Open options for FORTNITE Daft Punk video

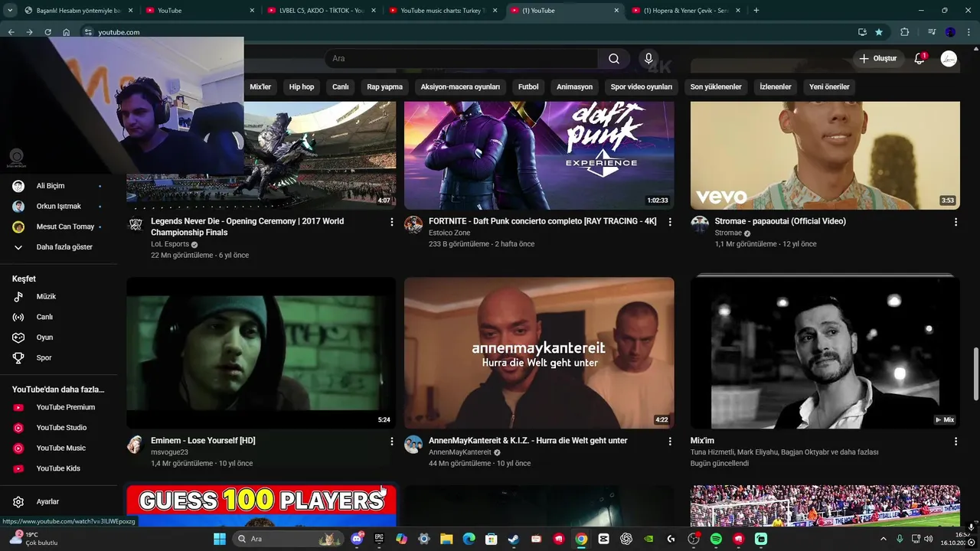[670, 222]
